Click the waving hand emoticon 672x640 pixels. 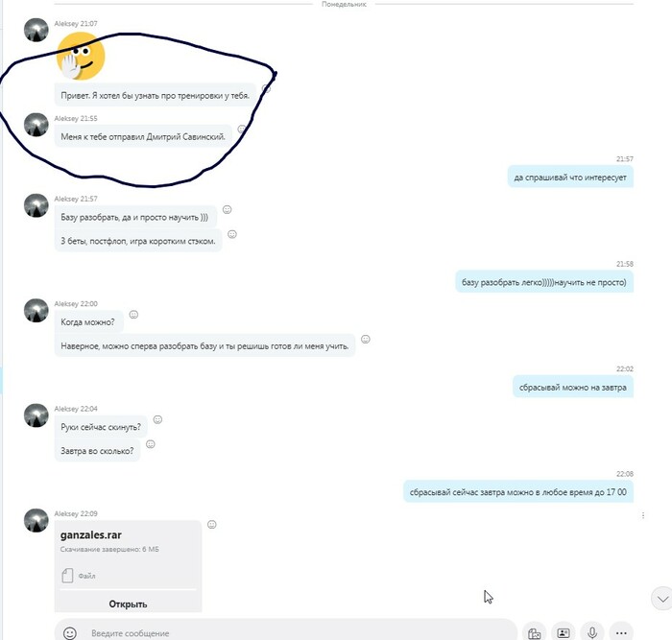pyautogui.click(x=81, y=57)
